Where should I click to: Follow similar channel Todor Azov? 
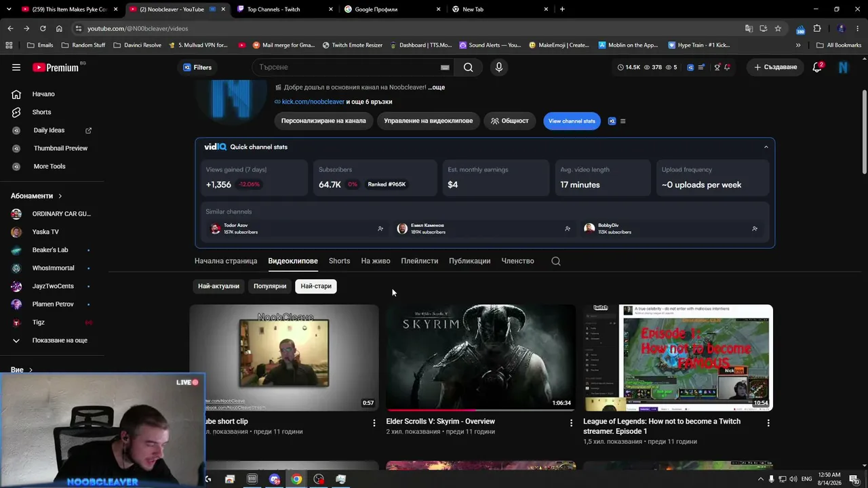(380, 228)
